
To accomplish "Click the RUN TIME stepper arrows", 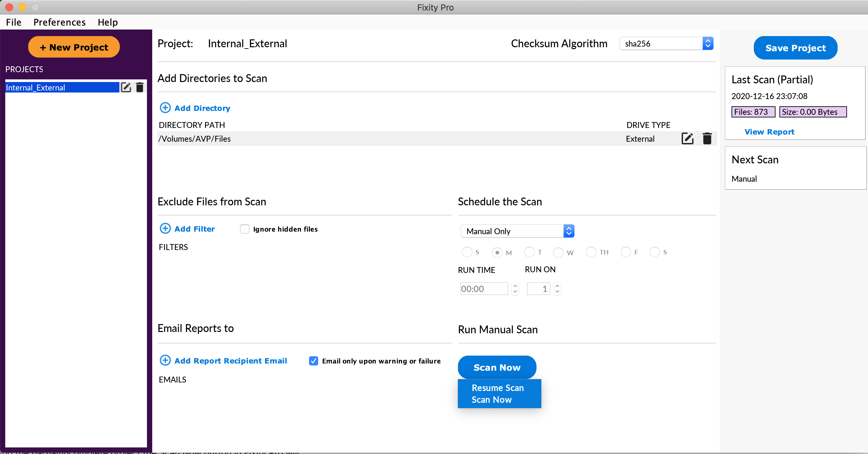I will 515,289.
